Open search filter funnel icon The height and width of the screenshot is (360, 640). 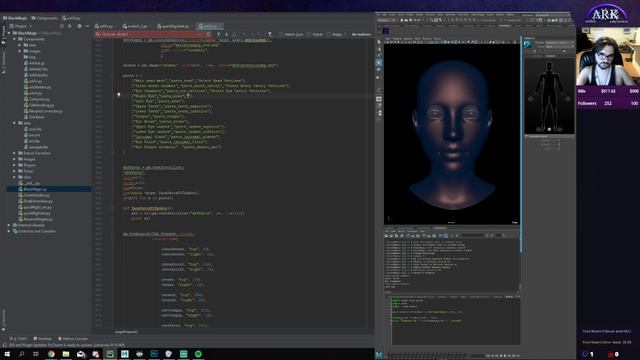click(270, 34)
